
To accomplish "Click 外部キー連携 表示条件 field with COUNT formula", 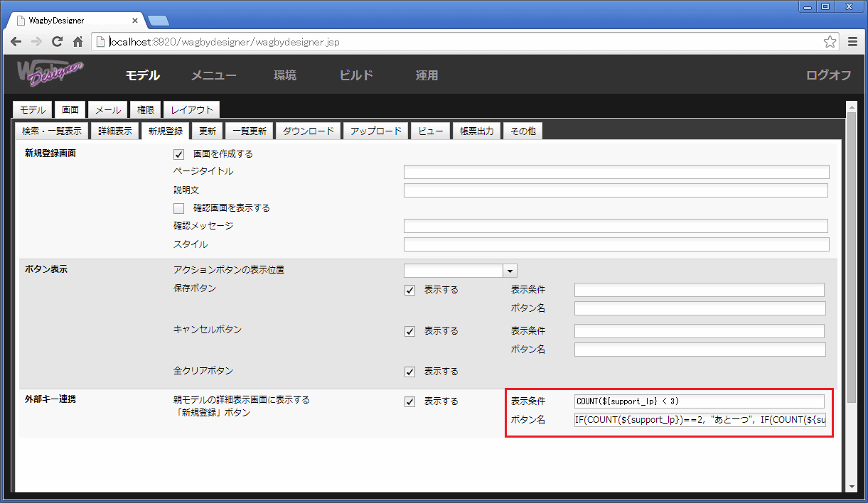I will coord(700,401).
